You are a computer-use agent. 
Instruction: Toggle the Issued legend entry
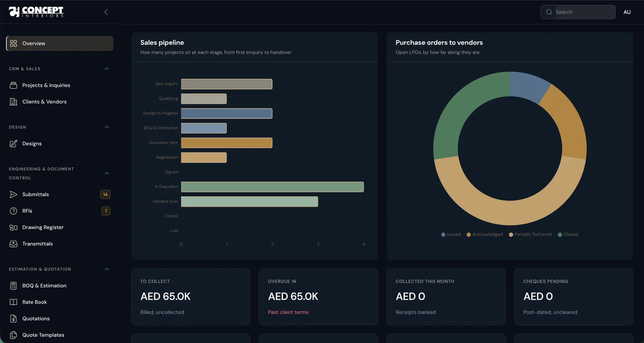coord(451,235)
